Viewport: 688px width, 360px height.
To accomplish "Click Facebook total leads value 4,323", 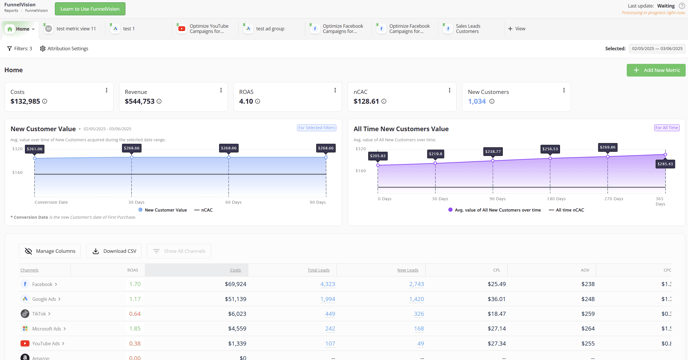I will coord(327,284).
